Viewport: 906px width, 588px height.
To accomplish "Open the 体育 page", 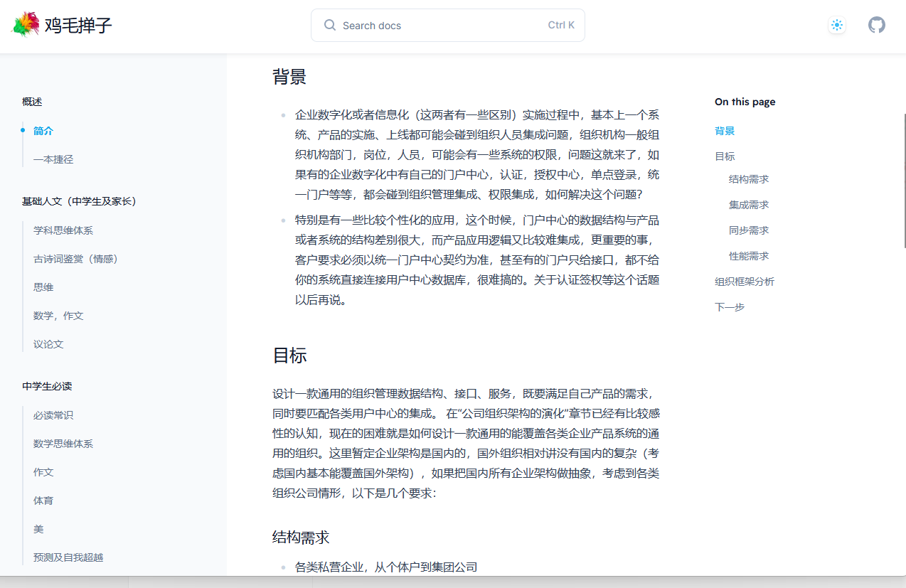I will pyautogui.click(x=43, y=500).
